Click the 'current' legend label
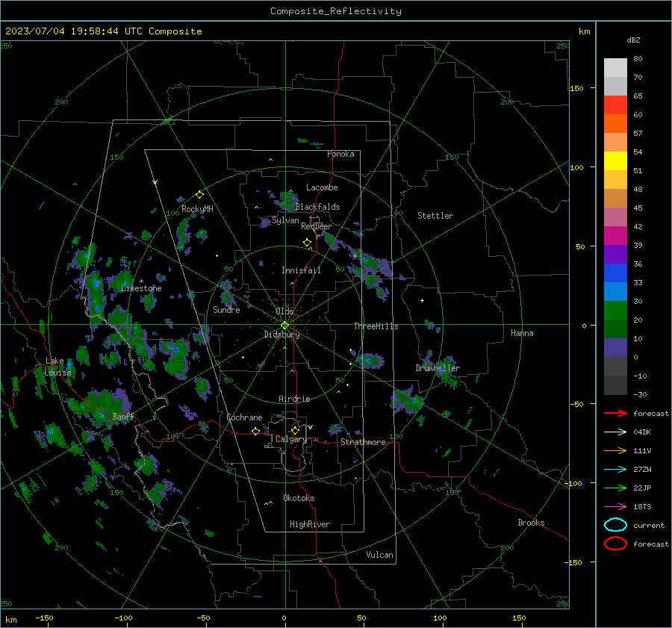 (x=649, y=525)
